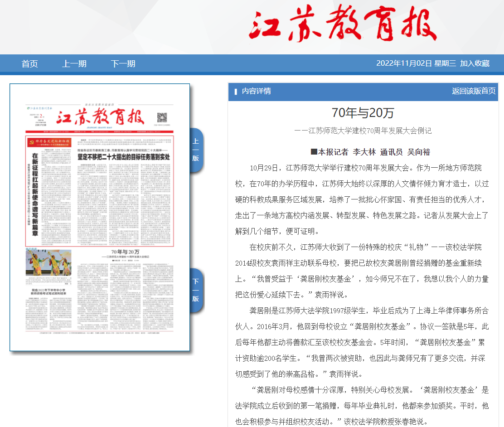Click the article title 70年与20万 in detail panel

point(363,113)
